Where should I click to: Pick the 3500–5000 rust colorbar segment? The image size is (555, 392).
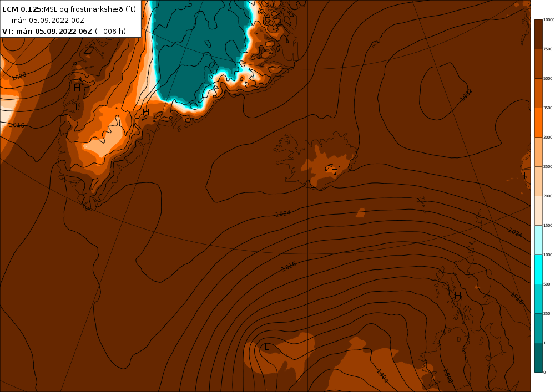click(538, 93)
